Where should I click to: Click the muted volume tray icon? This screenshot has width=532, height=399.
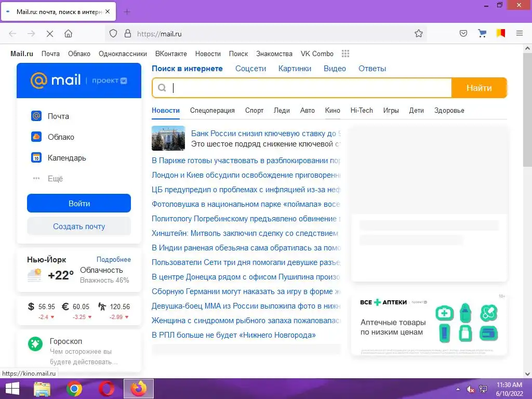coord(470,389)
